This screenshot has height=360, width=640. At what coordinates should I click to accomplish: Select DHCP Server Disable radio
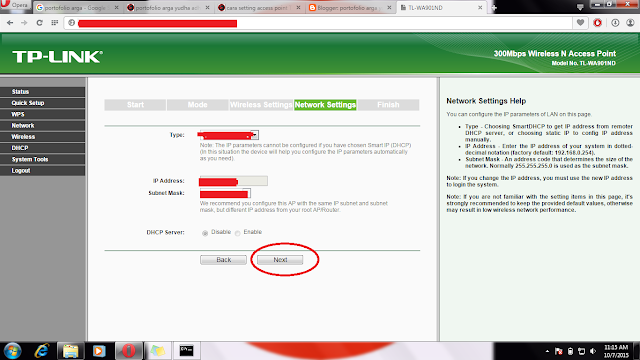coord(205,233)
